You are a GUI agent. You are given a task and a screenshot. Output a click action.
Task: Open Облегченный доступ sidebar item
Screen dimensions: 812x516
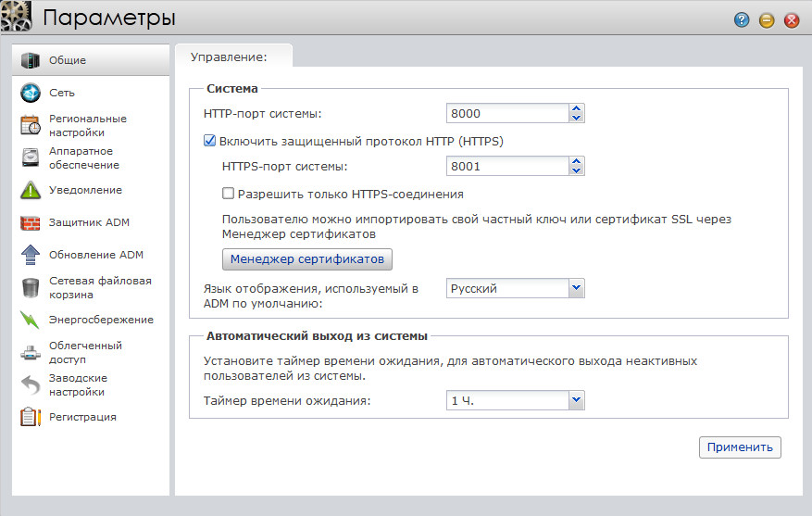[x=85, y=352]
